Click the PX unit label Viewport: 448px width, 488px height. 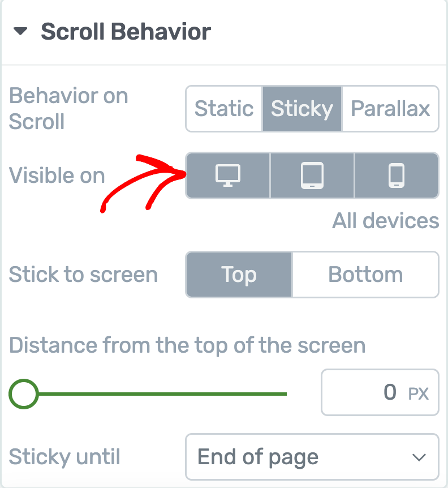pyautogui.click(x=419, y=393)
